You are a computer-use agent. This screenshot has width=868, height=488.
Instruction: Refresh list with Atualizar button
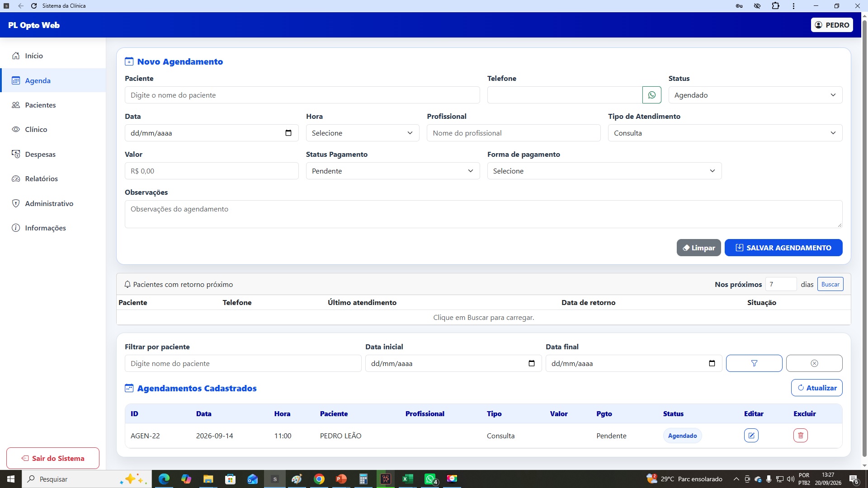(816, 388)
